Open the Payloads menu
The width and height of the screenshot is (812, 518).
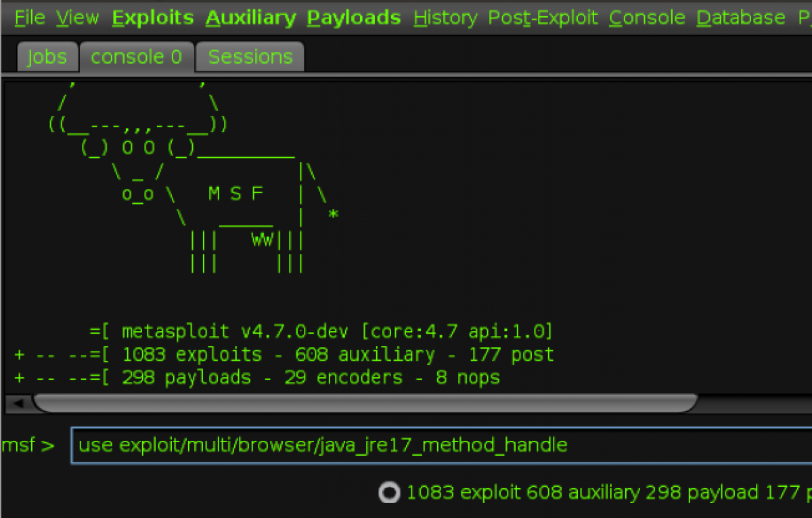point(354,18)
